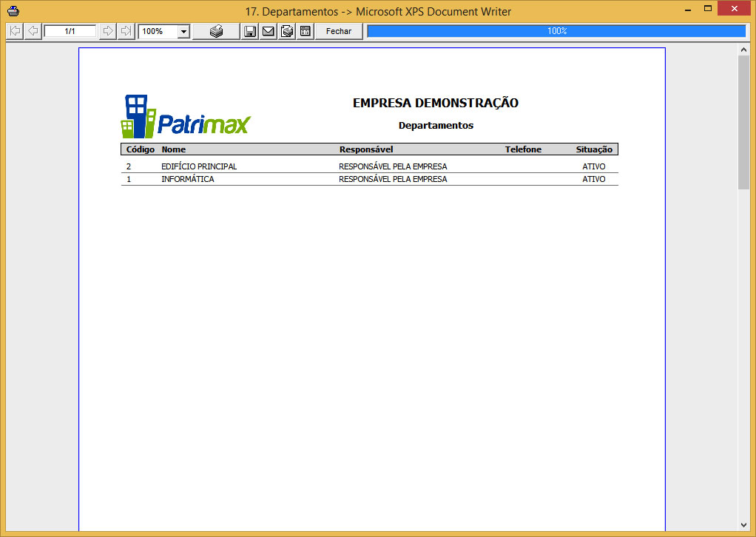Maximize the report preview window

tap(708, 8)
